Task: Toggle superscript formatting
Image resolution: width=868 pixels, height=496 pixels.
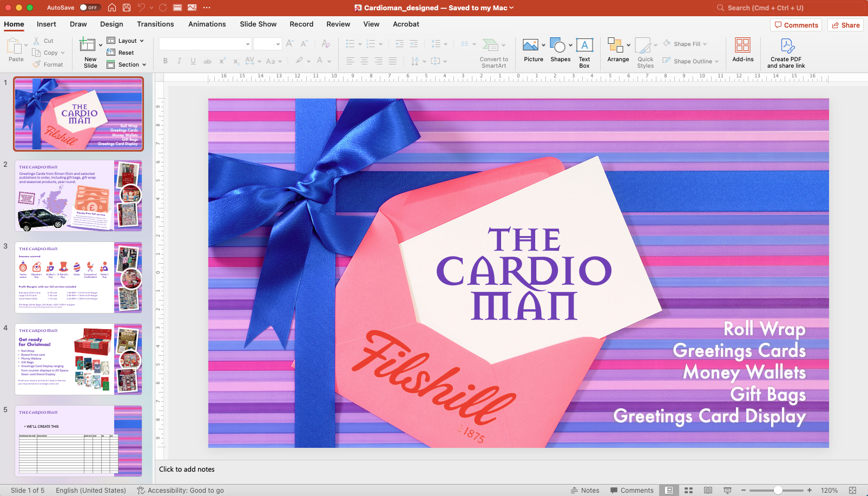Action: 222,61
